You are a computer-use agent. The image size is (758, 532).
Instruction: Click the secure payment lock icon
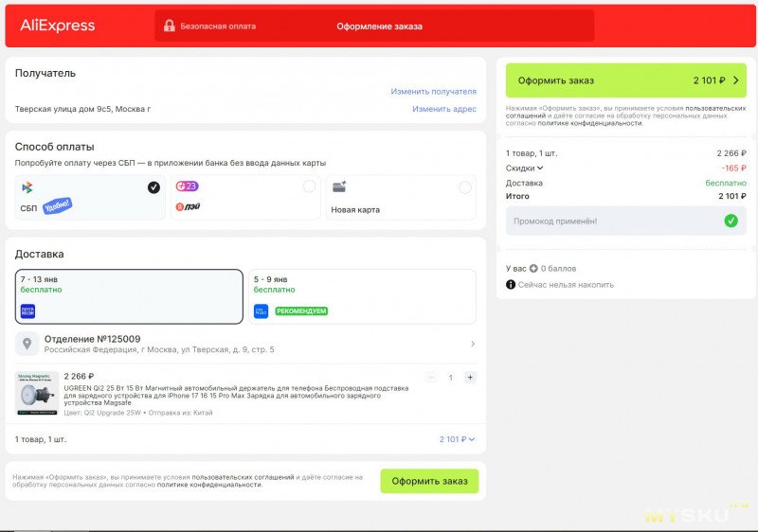click(x=169, y=26)
